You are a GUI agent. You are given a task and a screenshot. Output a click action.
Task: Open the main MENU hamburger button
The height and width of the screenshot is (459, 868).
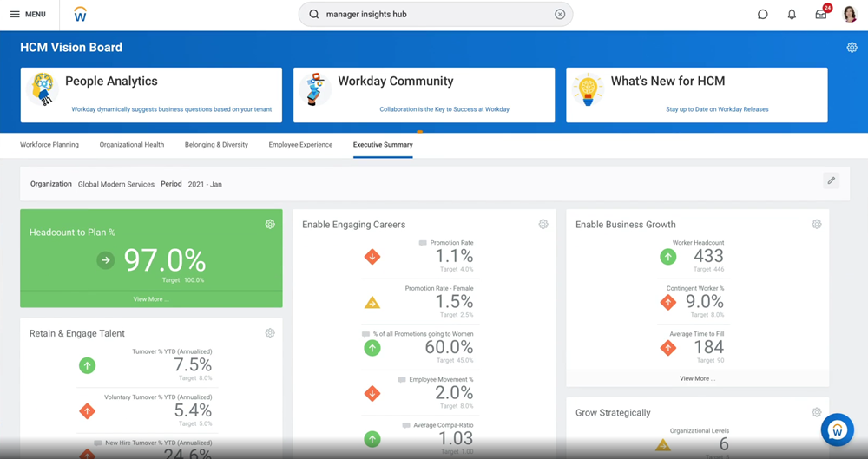pos(28,15)
